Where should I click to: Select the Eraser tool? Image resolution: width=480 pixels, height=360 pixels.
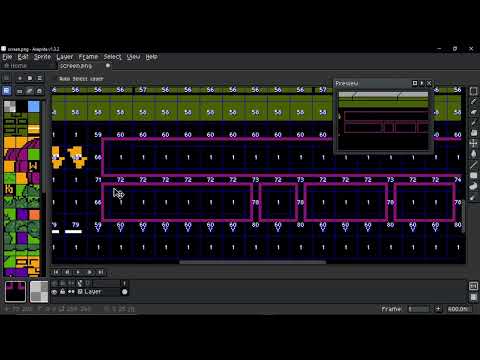[x=473, y=112]
